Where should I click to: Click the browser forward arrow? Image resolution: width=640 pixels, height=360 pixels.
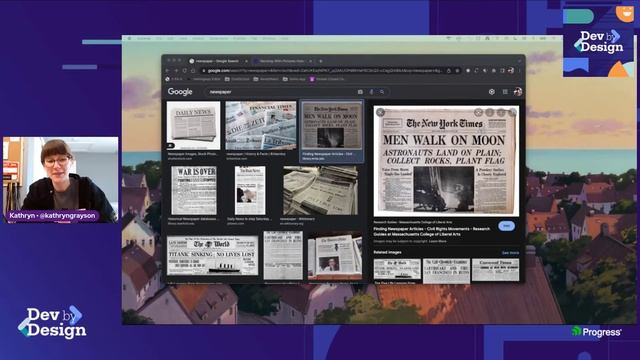pos(176,71)
